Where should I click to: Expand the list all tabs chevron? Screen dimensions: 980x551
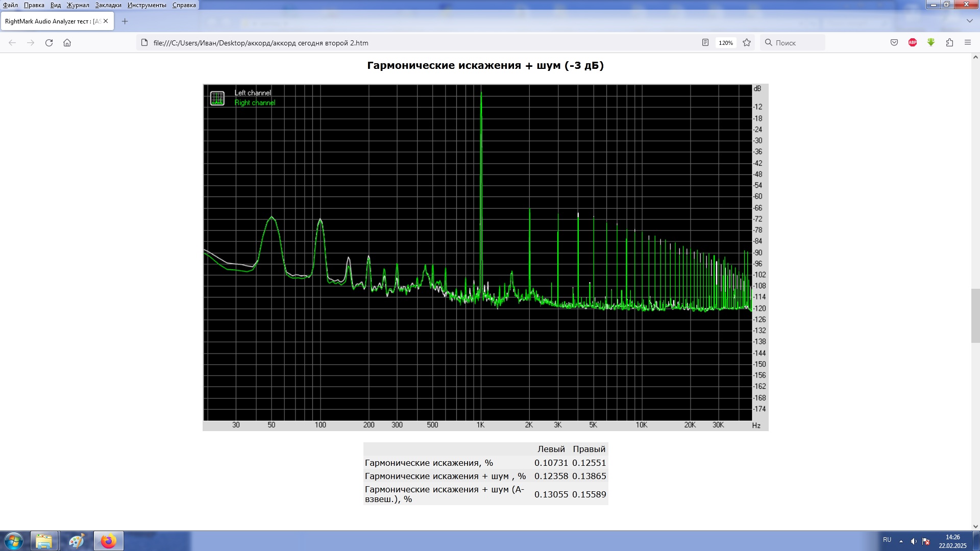[x=969, y=21]
